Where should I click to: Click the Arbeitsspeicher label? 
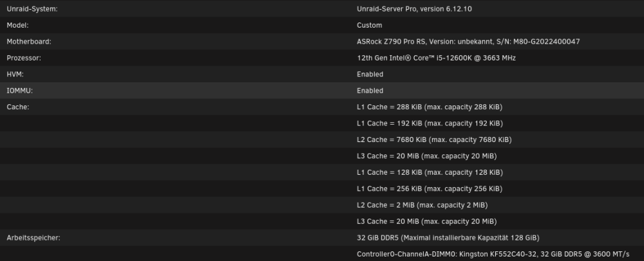pyautogui.click(x=33, y=238)
